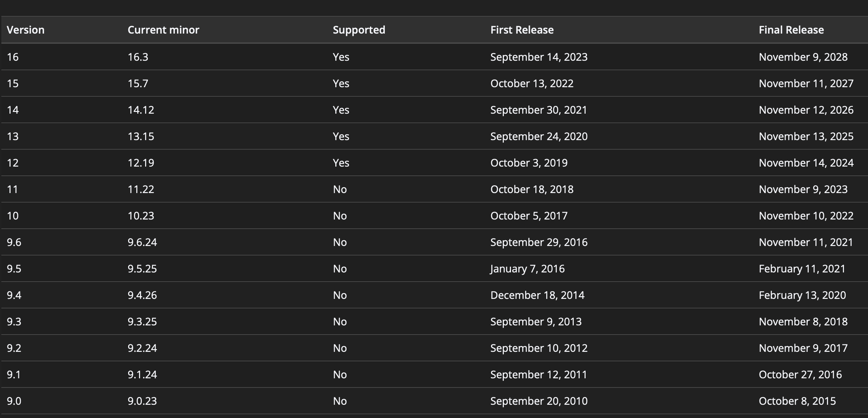This screenshot has width=868, height=418.
Task: Select the October 27, 2016 final release
Action: [x=800, y=375]
